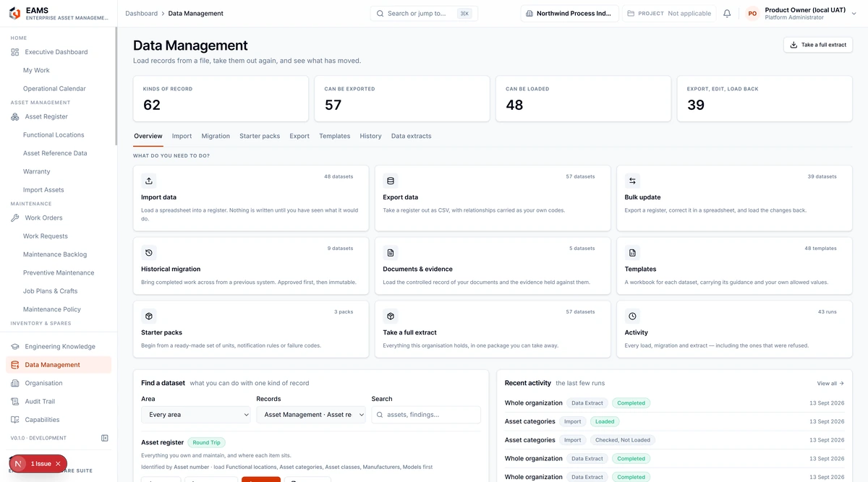
Task: Open the Export tab
Action: (x=299, y=136)
